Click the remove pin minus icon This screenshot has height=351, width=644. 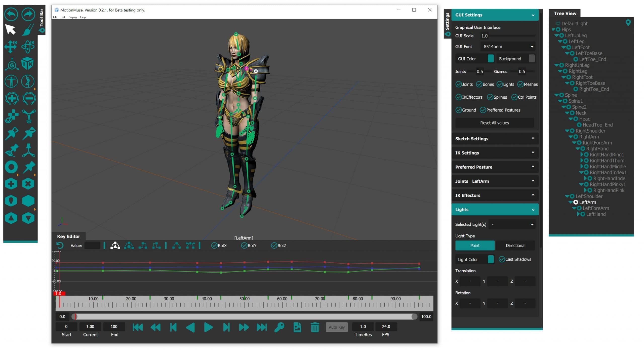tap(29, 133)
